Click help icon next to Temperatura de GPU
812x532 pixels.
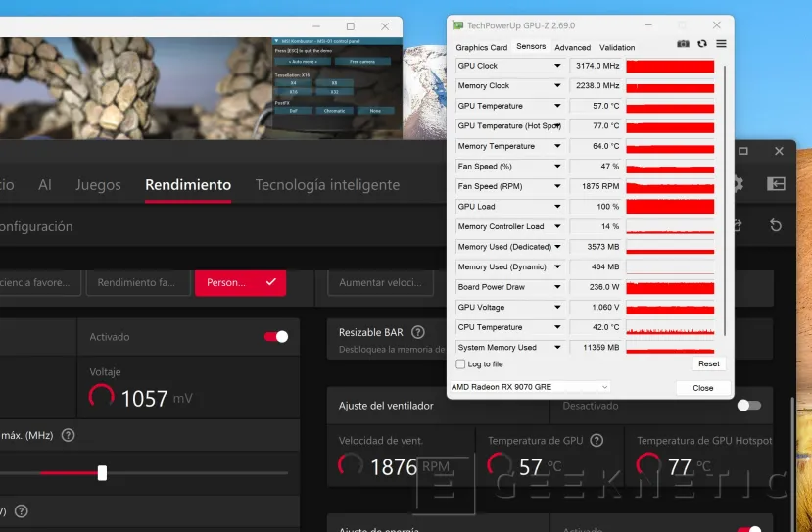pos(597,440)
